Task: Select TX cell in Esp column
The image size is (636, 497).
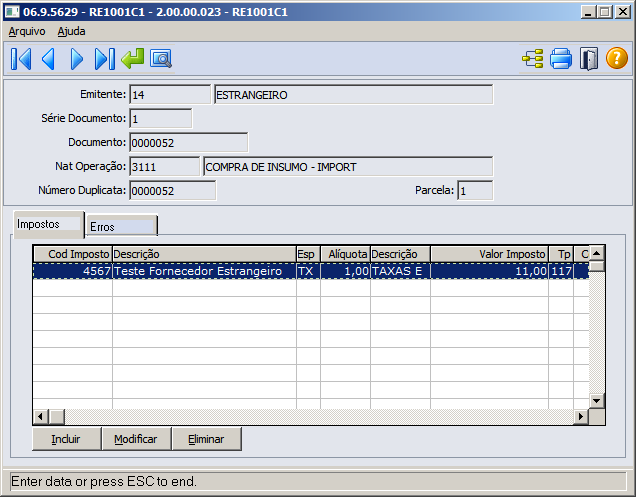Action: pos(308,271)
